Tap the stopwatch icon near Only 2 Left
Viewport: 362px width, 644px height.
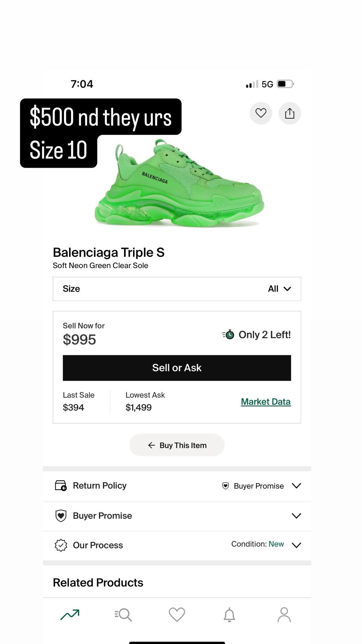click(228, 334)
